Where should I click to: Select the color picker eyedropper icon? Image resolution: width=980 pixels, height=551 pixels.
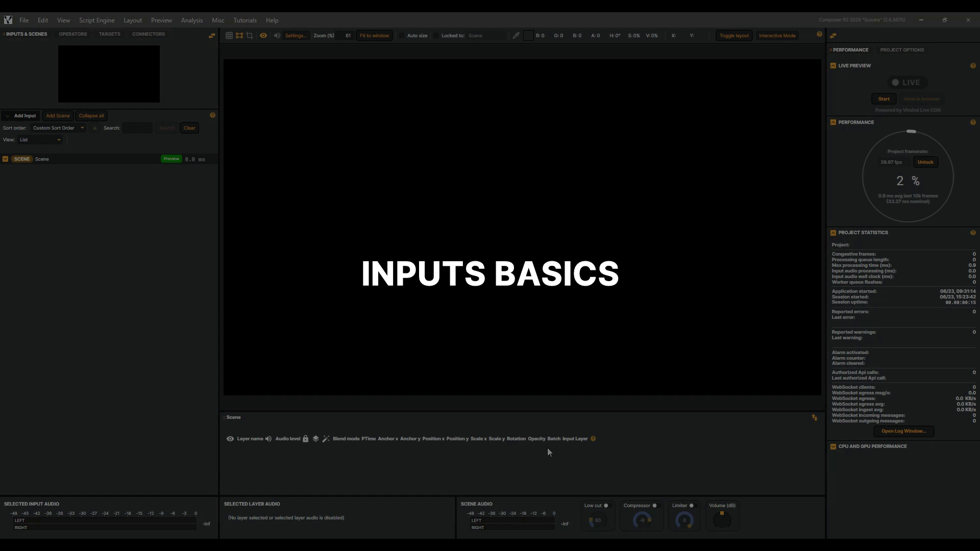[x=516, y=36]
